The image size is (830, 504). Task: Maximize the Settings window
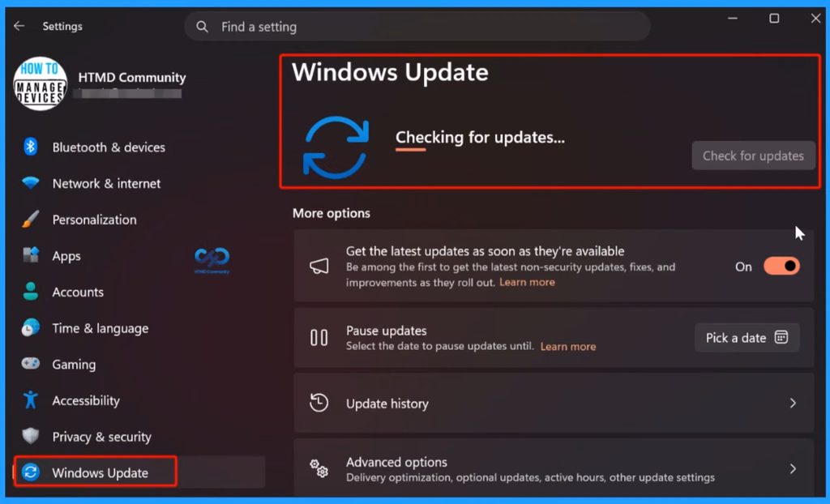click(774, 19)
